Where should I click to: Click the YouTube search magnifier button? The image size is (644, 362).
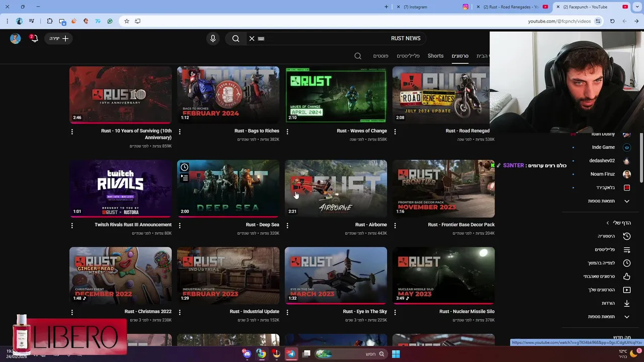coord(235,38)
